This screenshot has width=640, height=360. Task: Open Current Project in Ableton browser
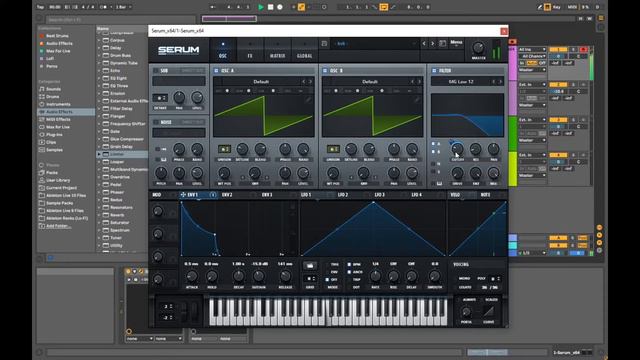point(61,188)
